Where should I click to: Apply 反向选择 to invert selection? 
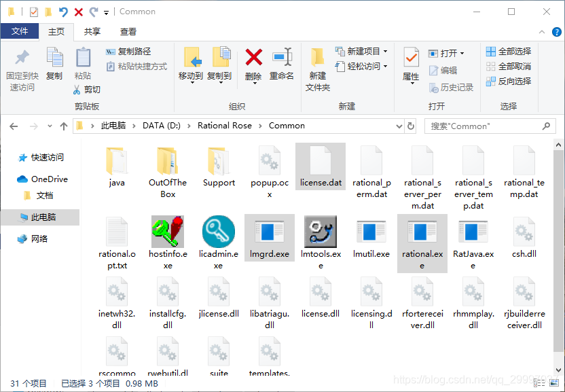(509, 81)
